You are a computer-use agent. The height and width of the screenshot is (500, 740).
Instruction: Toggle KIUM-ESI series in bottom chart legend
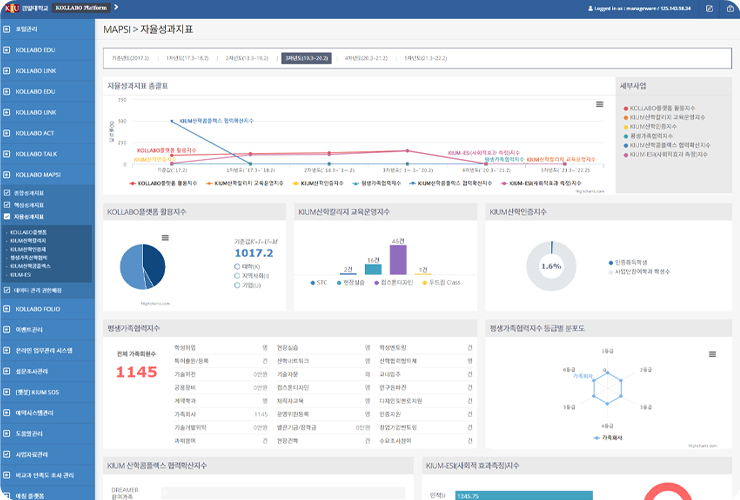[541, 183]
